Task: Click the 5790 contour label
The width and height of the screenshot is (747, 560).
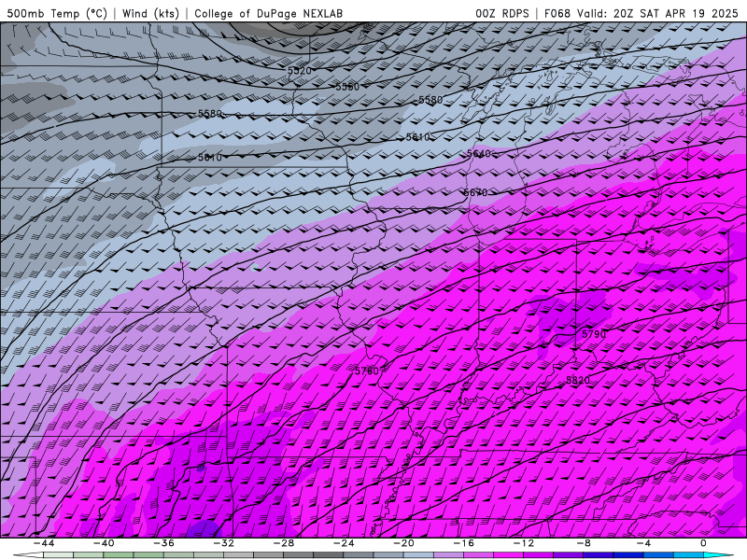Action: tap(594, 334)
